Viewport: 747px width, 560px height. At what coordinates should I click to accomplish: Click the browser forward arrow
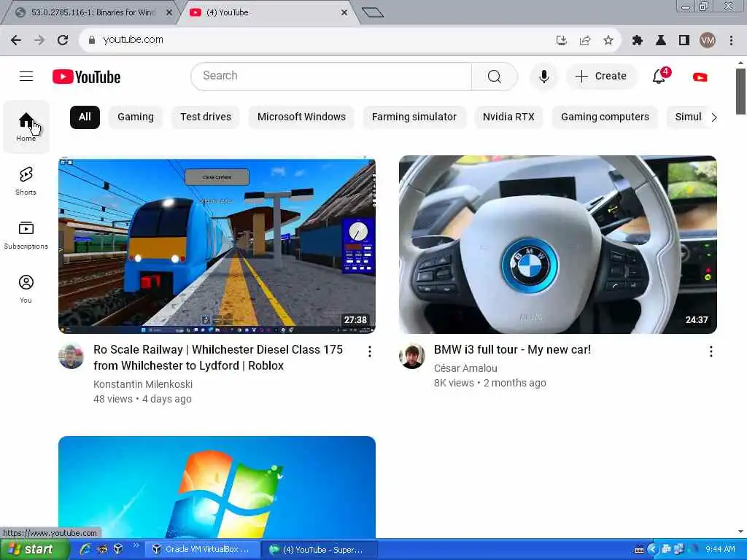39,40
